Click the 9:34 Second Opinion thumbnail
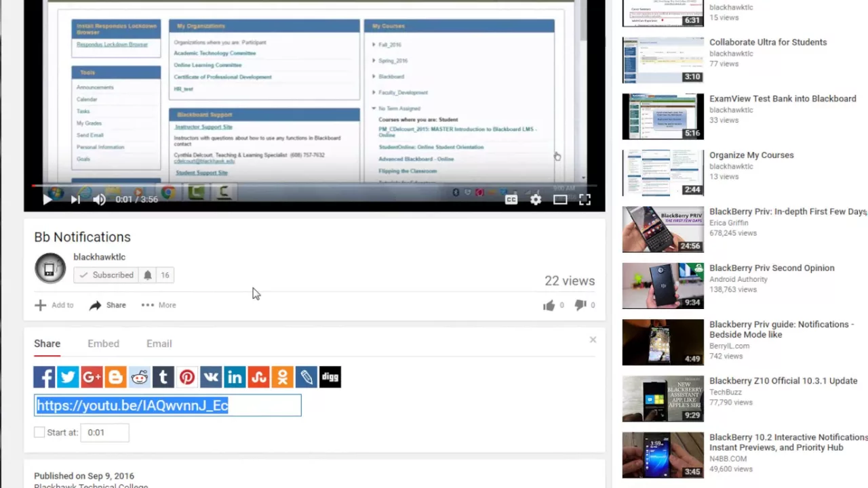868x488 pixels. point(663,286)
